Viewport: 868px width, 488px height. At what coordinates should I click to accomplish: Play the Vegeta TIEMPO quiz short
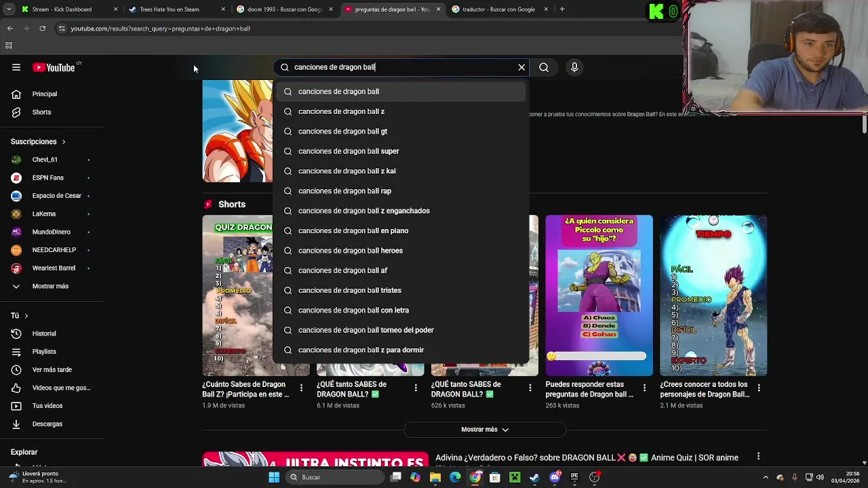coord(713,296)
